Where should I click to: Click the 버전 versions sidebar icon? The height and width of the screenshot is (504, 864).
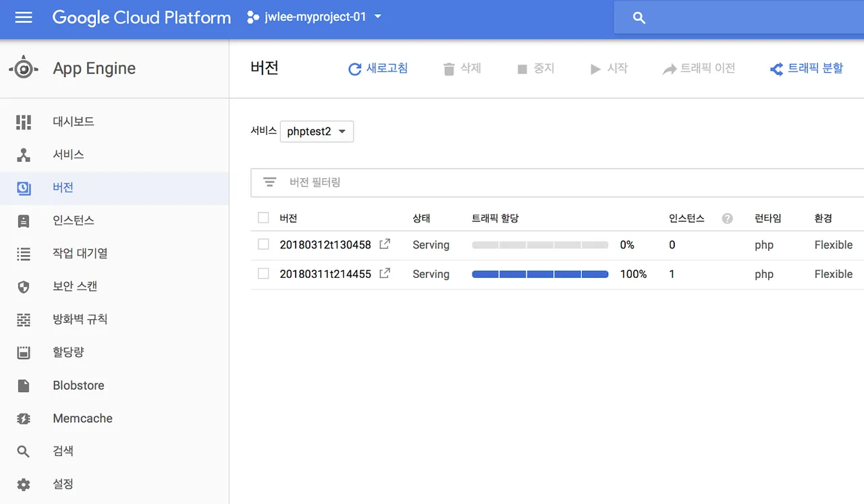pyautogui.click(x=24, y=188)
